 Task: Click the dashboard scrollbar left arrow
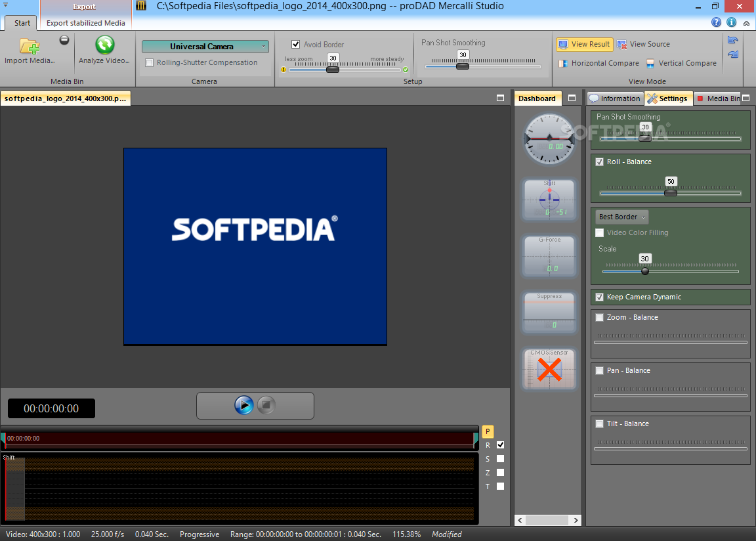[520, 520]
